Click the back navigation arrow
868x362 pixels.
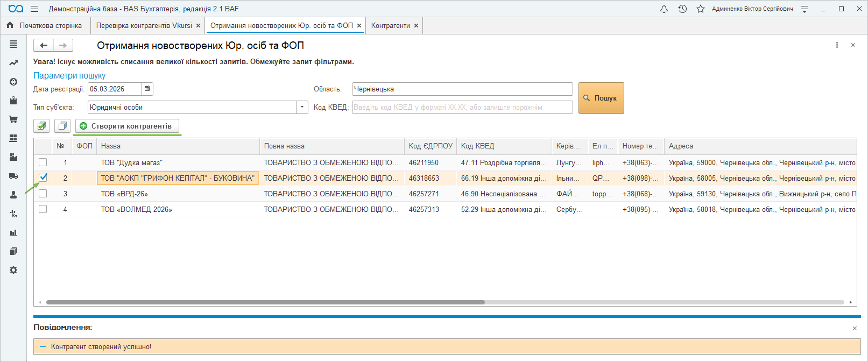click(44, 46)
